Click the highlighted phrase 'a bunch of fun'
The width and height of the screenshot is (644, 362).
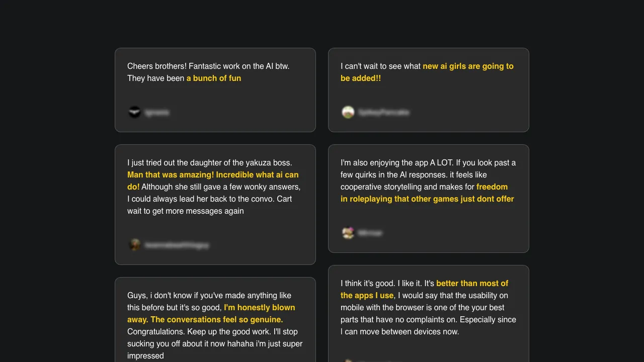tap(214, 78)
